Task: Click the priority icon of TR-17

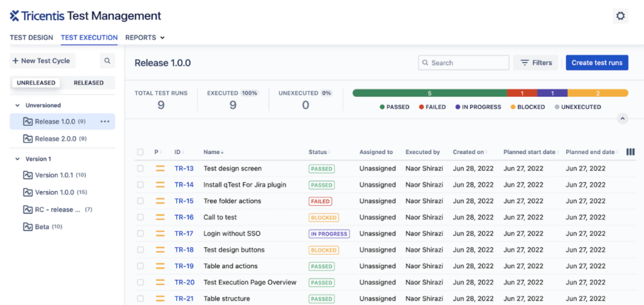Action: tap(160, 233)
